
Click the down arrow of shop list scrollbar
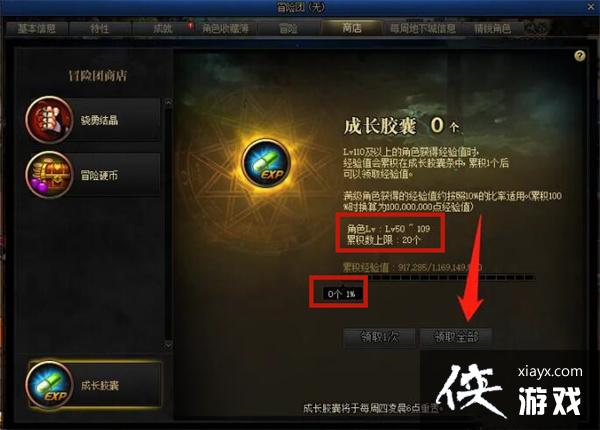pos(168,345)
